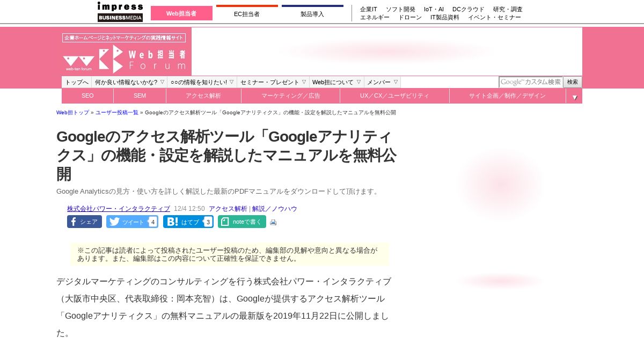
Task: Click the Google custom search field
Action: coord(531,82)
